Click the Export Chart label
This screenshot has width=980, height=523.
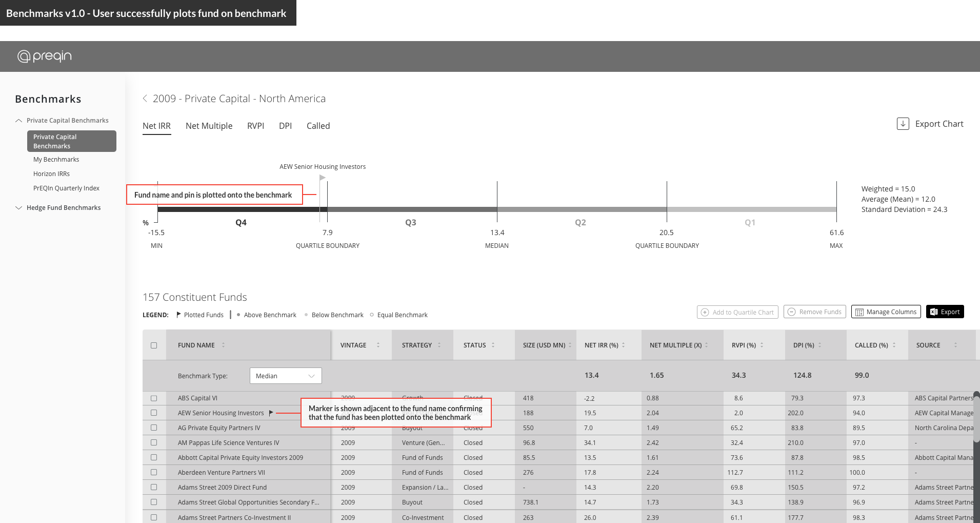coord(939,124)
